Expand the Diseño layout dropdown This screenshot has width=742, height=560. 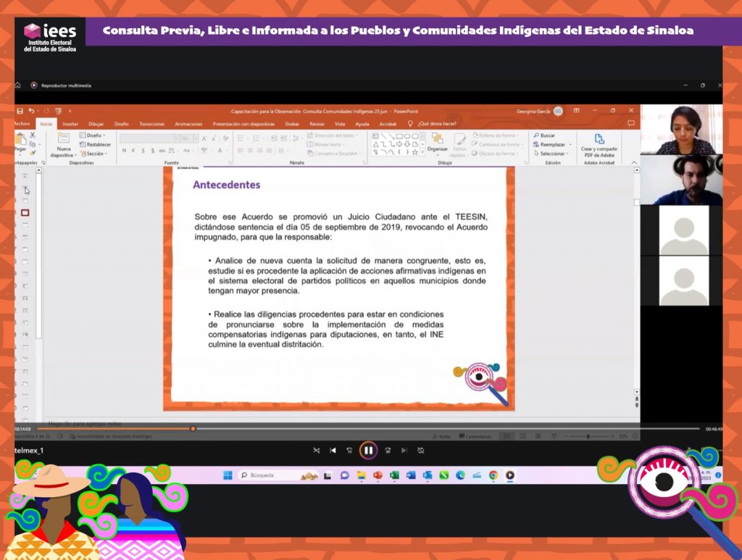tap(95, 135)
